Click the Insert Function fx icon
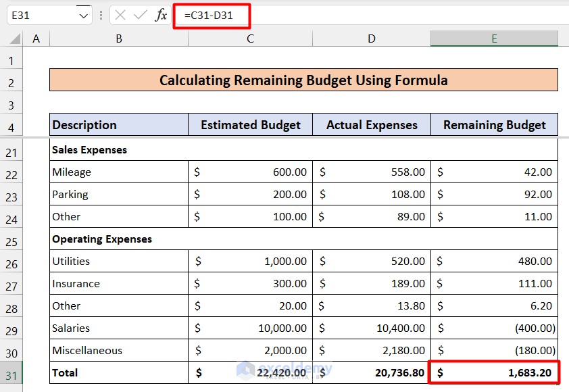Viewport: 569px width, 392px height. click(161, 16)
